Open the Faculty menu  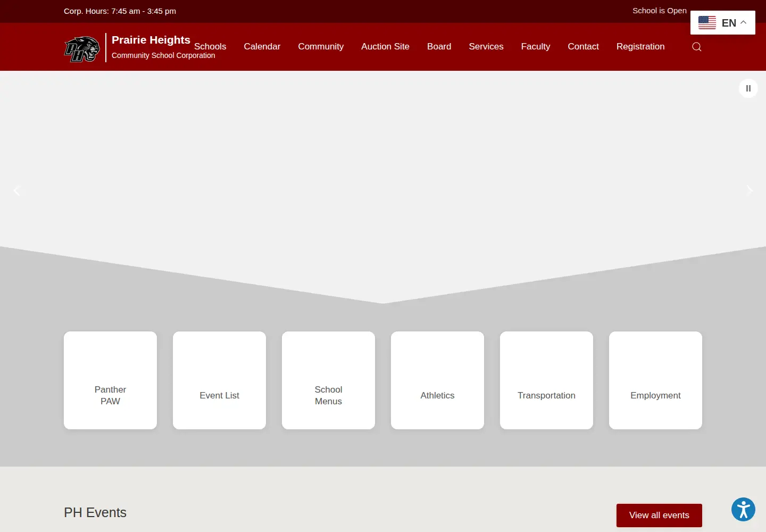[x=536, y=47]
